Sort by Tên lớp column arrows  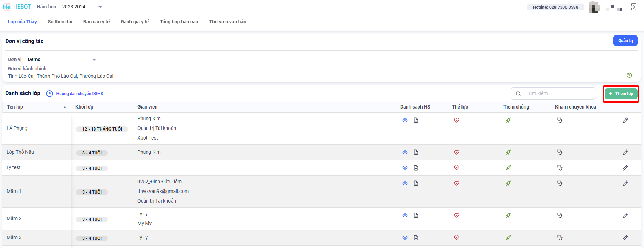(x=65, y=107)
